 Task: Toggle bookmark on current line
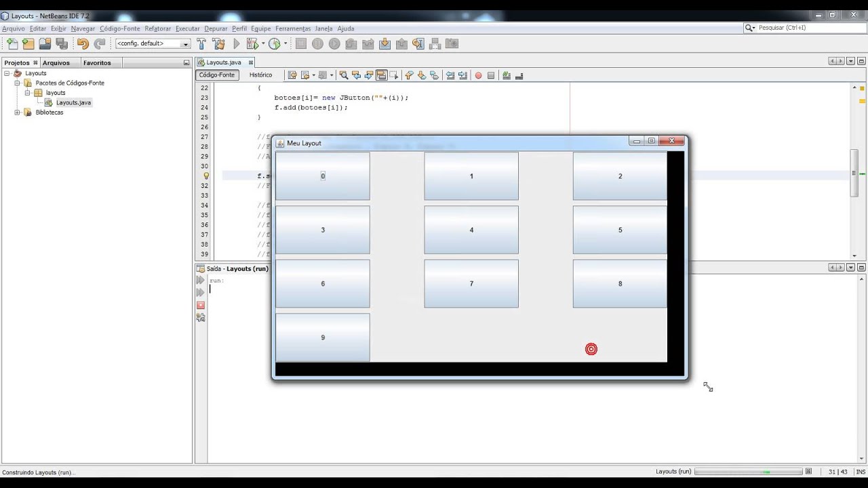pos(434,75)
